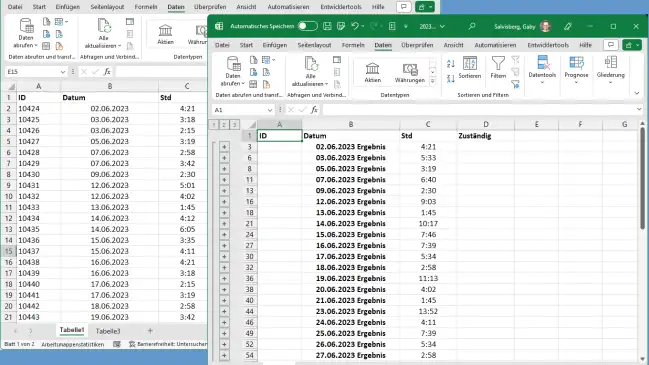The image size is (649, 365).
Task: Click the Undo arrow in front title bar
Action: tap(355, 26)
